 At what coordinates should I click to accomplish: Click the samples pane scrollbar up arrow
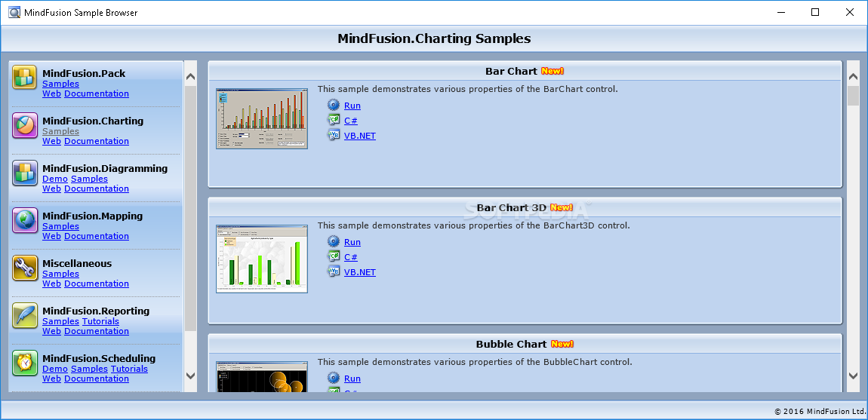(x=853, y=78)
